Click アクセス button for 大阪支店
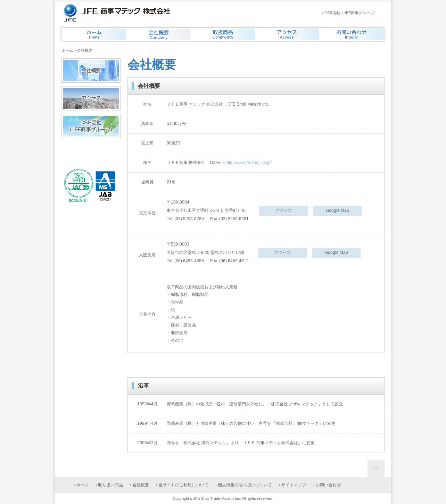The width and height of the screenshot is (446, 504). (x=282, y=253)
